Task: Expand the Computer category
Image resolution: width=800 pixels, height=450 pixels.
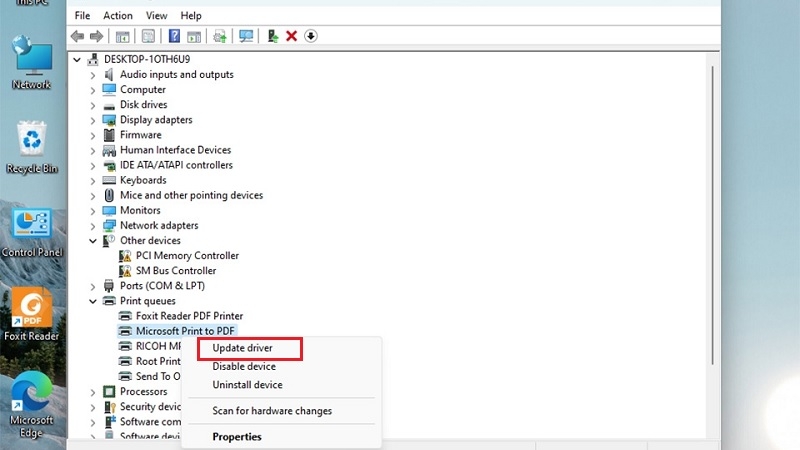Action: coord(93,90)
